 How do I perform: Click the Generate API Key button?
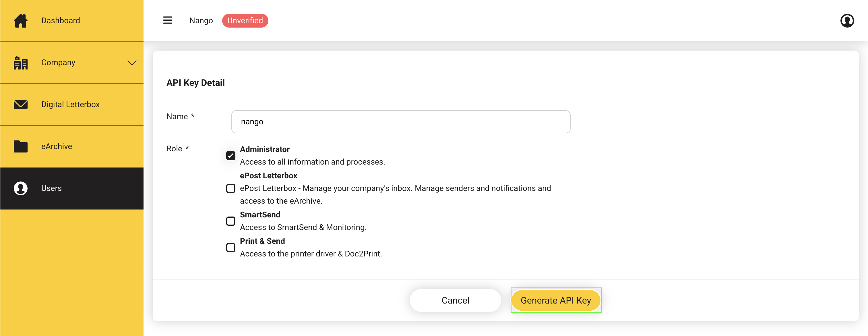coord(556,300)
